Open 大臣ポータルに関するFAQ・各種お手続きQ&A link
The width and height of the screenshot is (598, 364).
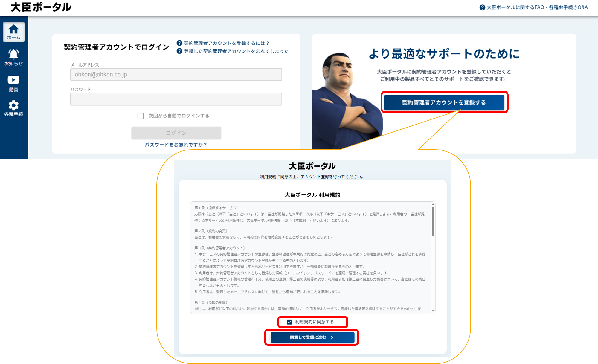pos(537,7)
